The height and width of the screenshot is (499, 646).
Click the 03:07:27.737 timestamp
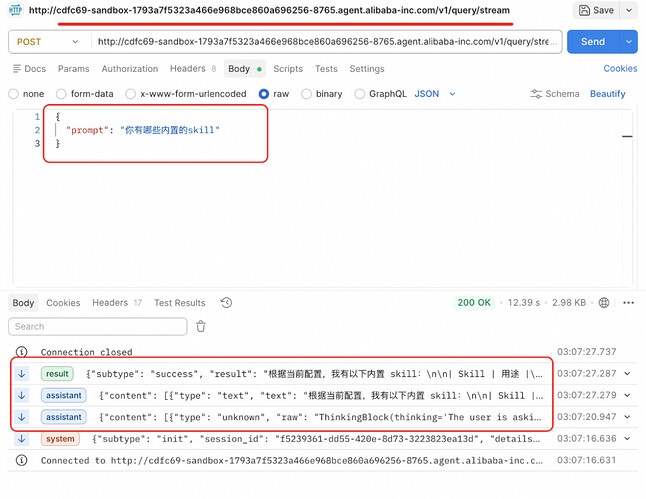pos(587,352)
